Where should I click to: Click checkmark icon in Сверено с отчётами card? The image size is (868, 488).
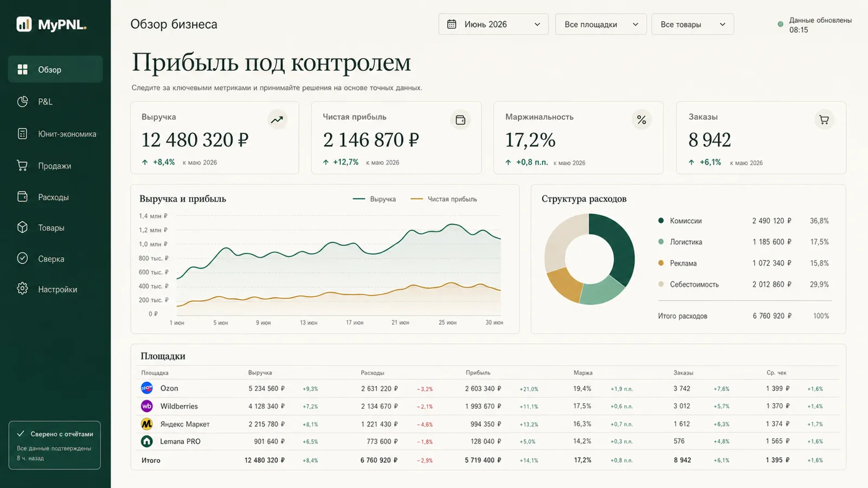coord(21,434)
